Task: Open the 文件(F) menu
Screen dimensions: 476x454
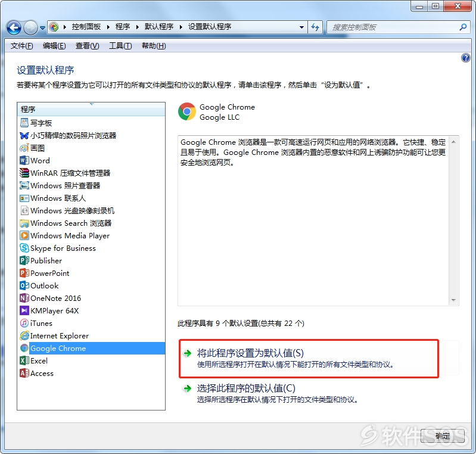Action: click(21, 45)
